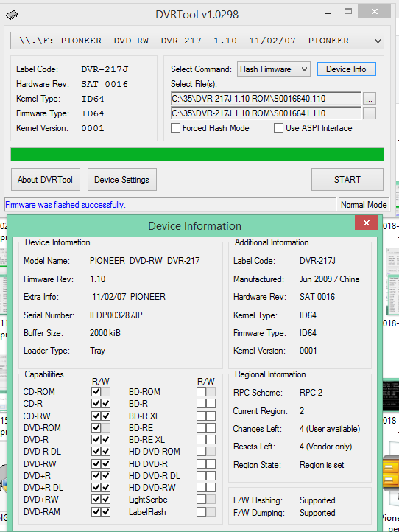This screenshot has width=399, height=532.
Task: Click Manufactured value Jun 2009 / China
Action: 330,279
